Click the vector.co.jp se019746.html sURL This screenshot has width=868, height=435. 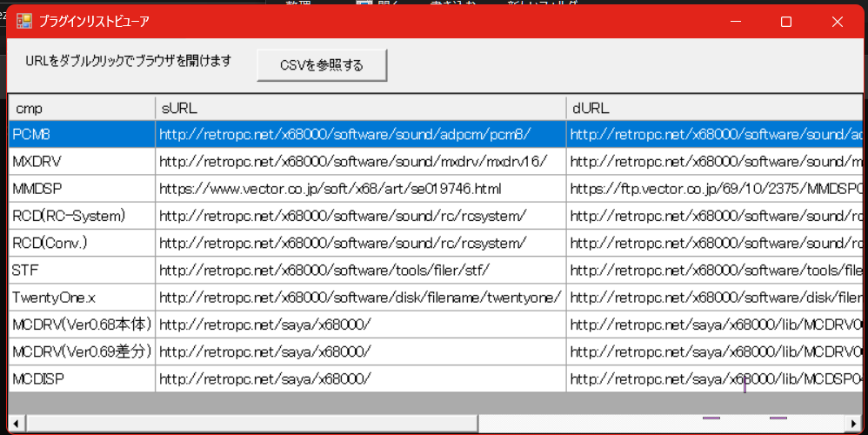pos(360,188)
